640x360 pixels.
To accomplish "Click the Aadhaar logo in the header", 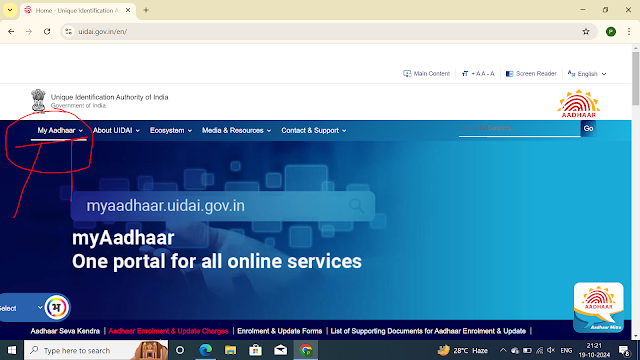I will pyautogui.click(x=579, y=104).
